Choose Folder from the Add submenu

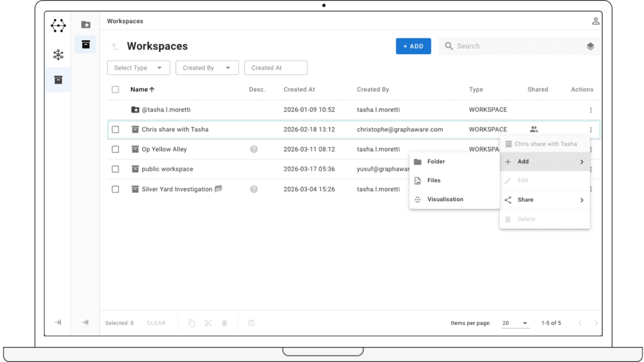coord(454,162)
